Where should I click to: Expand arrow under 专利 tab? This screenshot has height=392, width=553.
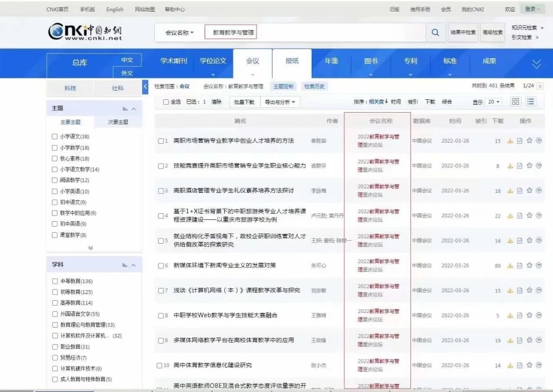tap(410, 75)
